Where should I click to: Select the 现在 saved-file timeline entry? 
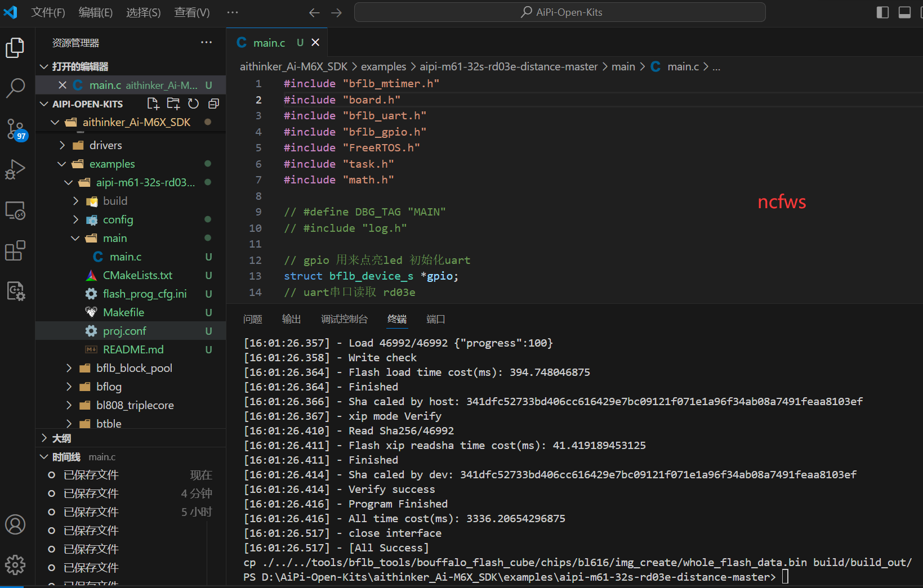tap(131, 475)
